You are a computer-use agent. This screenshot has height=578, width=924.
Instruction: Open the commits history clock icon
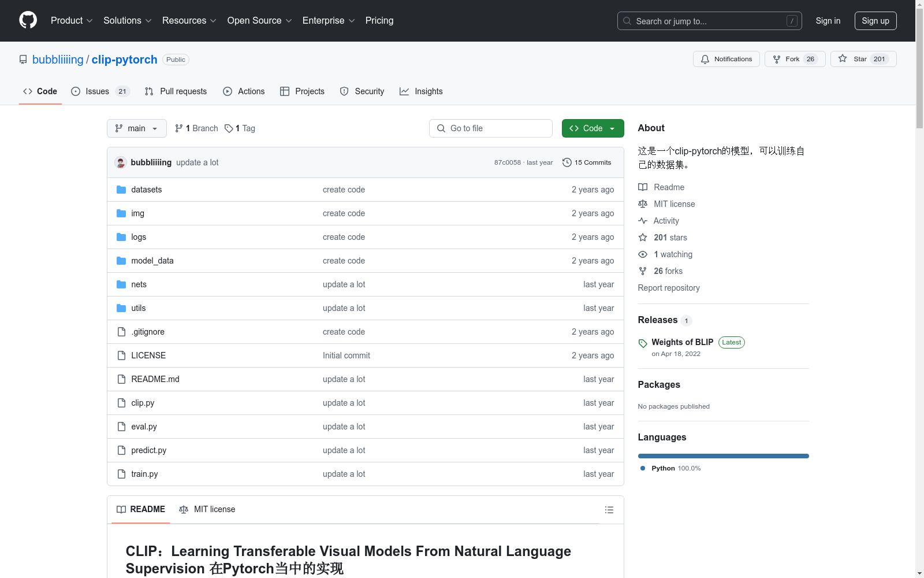[567, 162]
